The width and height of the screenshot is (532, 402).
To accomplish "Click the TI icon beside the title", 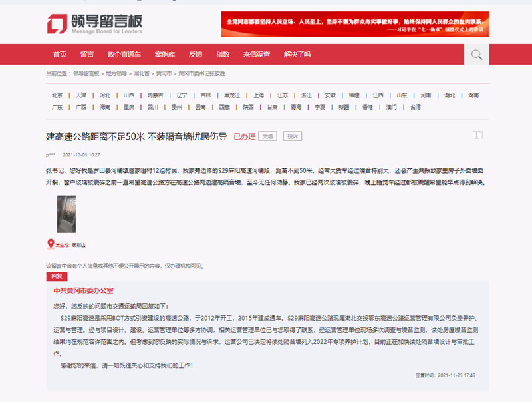I will (x=477, y=135).
